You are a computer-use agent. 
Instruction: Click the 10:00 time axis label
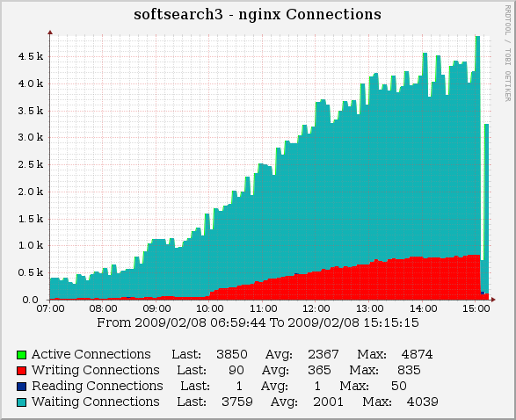click(210, 308)
